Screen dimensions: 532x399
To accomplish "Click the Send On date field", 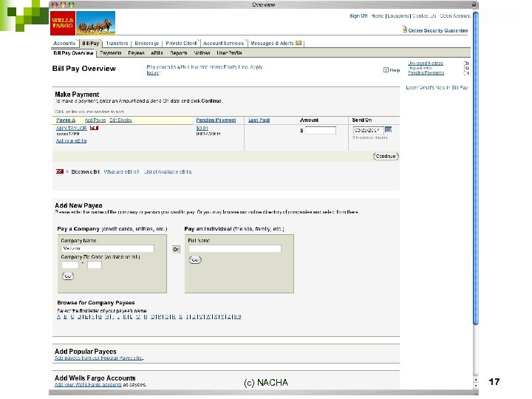I will (x=368, y=130).
